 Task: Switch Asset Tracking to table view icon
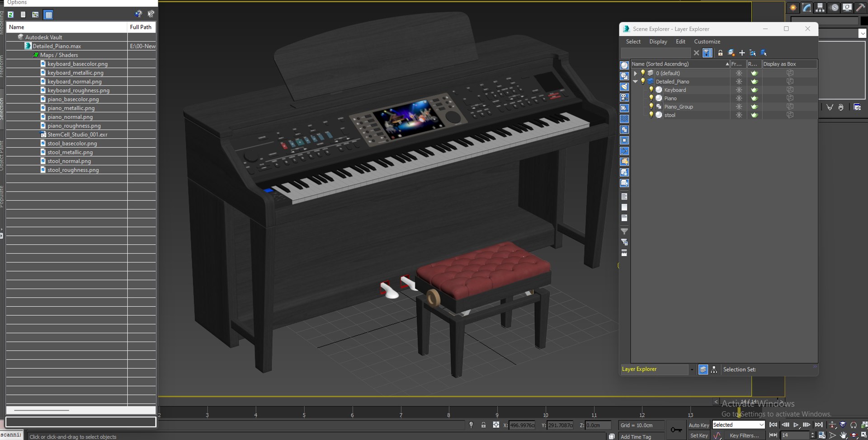48,15
